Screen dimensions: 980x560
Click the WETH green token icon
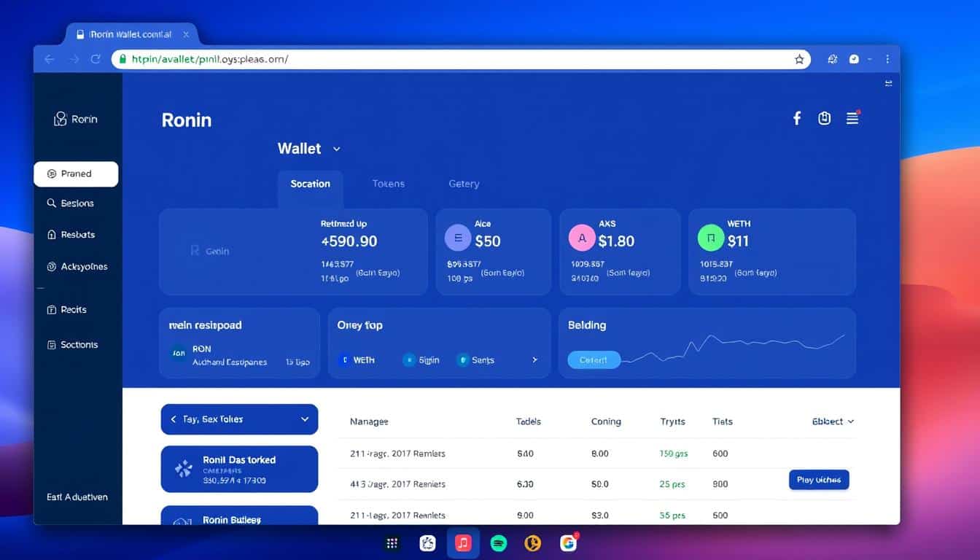click(711, 238)
